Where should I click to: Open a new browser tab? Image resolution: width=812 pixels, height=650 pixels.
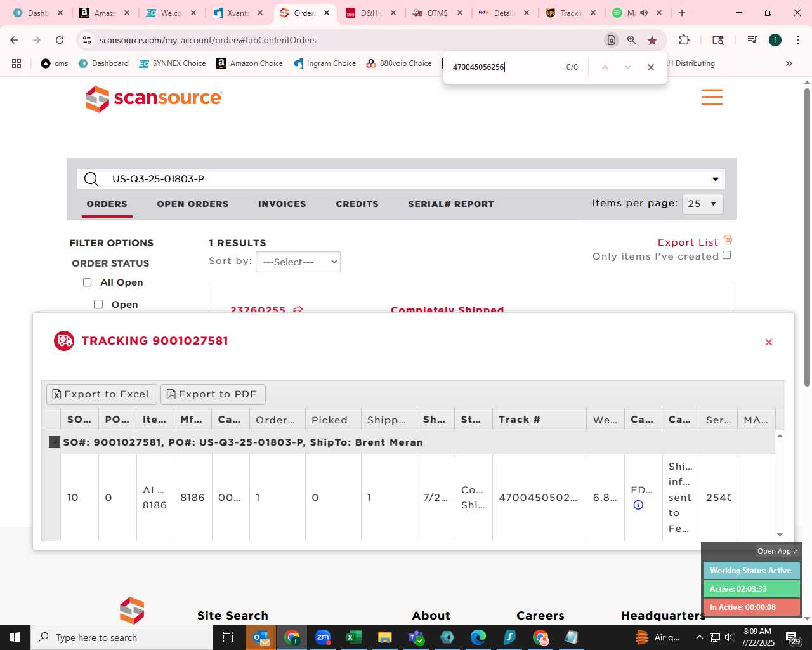[682, 13]
